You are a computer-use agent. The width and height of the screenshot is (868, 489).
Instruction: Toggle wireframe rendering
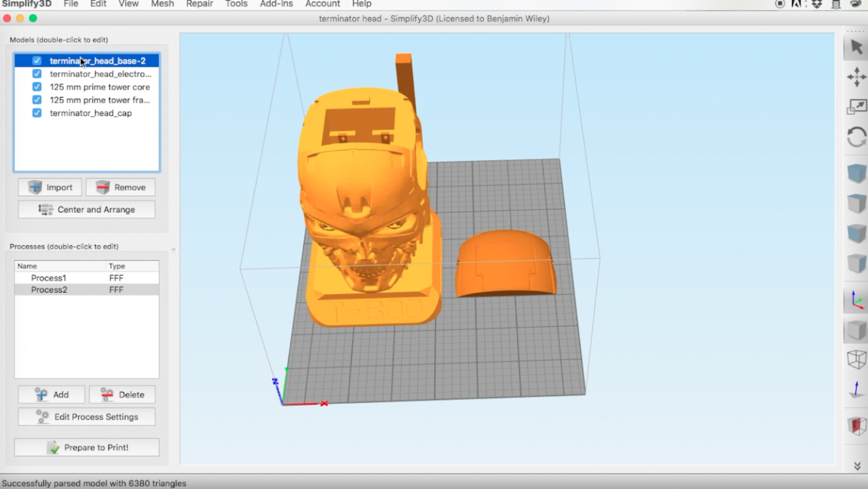(x=856, y=360)
